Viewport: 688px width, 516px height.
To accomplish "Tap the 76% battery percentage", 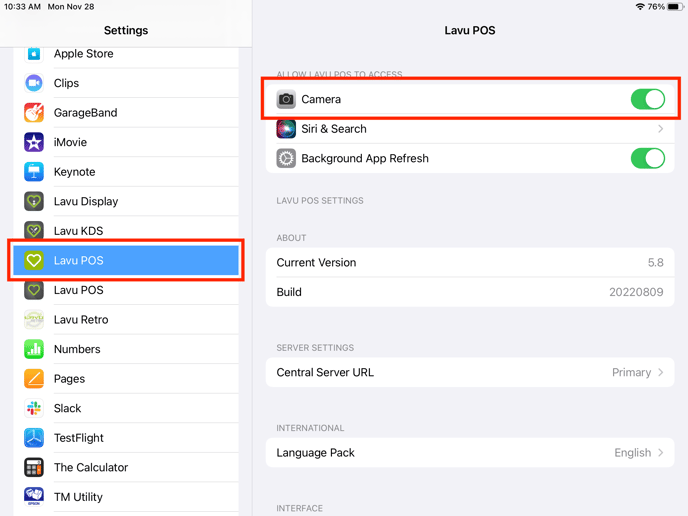I will click(x=656, y=7).
